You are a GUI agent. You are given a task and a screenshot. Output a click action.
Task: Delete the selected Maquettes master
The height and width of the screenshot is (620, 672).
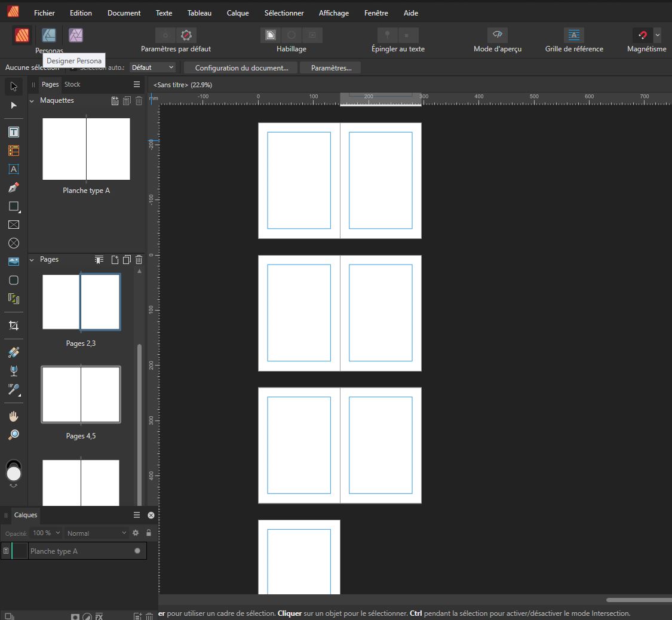(139, 101)
